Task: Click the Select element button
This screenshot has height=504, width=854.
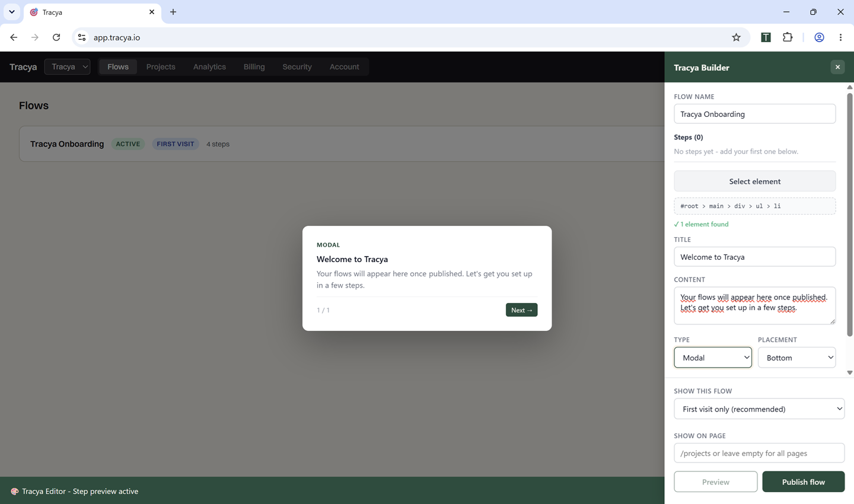Action: click(755, 181)
